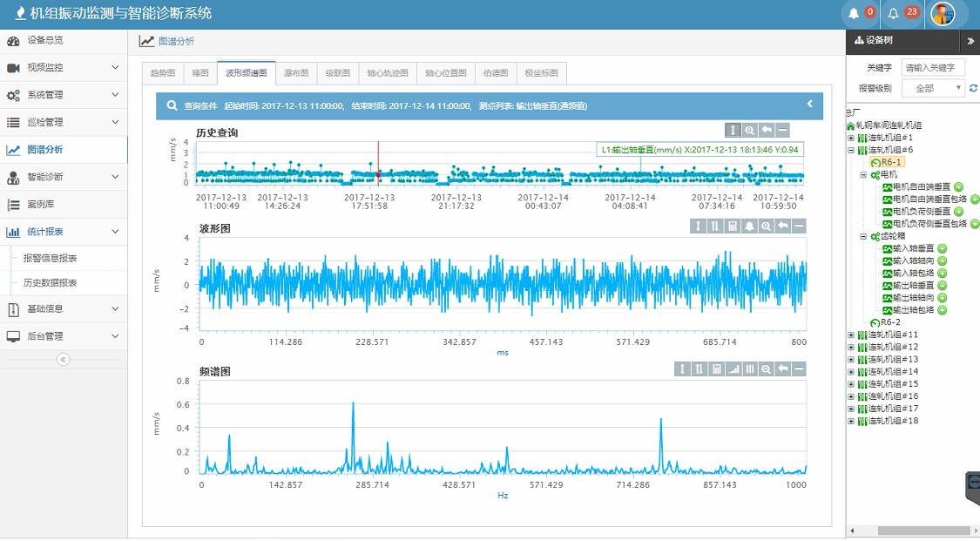
Task: Click the refresh icon beside 报警级别 dropdown
Action: coord(973,88)
